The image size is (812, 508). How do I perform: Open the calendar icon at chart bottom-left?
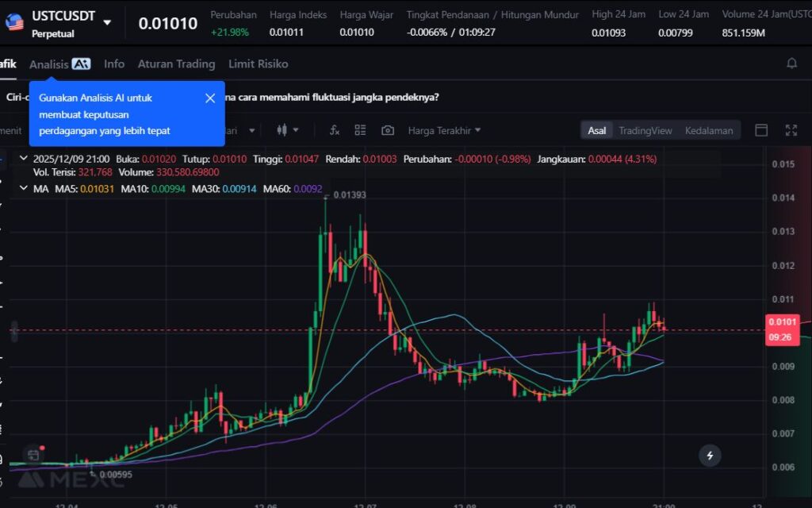coord(33,455)
